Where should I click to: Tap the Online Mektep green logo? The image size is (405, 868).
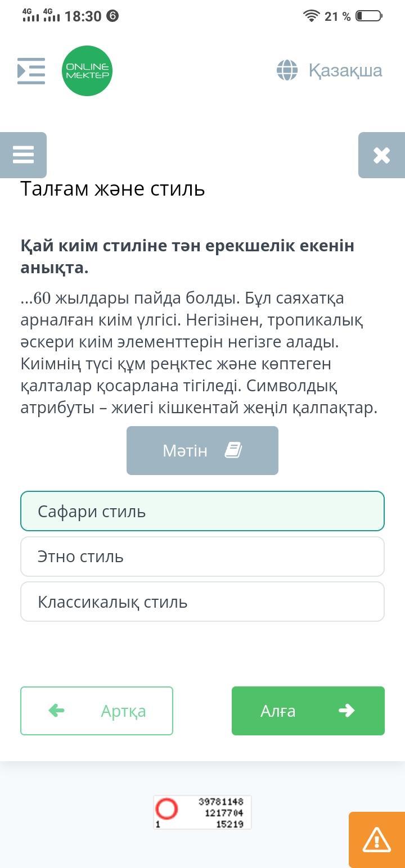[x=87, y=71]
